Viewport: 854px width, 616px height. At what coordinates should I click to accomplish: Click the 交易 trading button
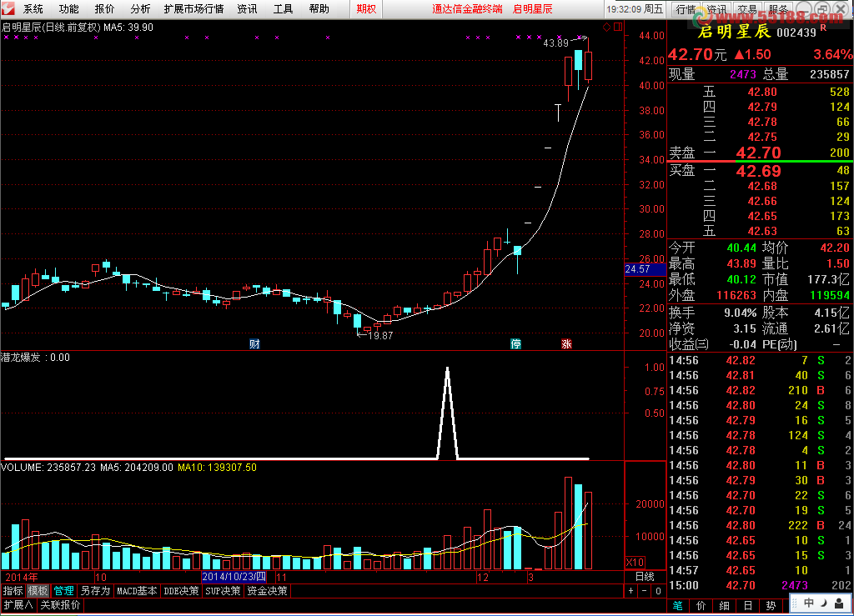(x=747, y=9)
